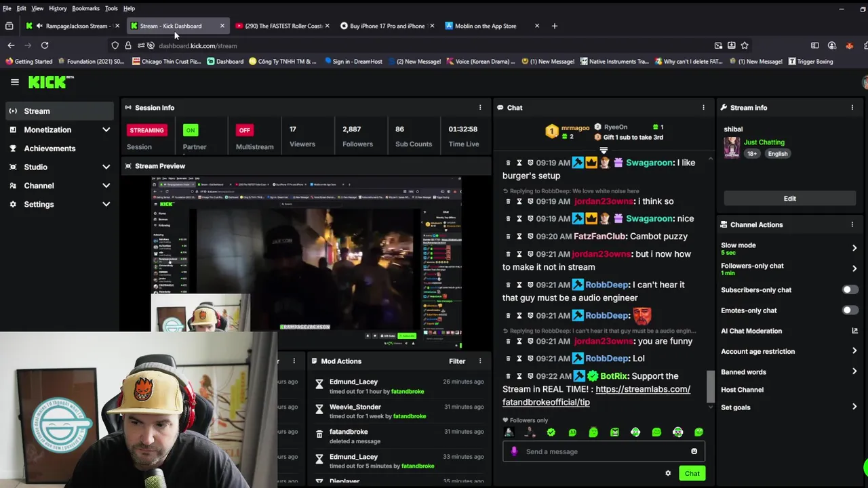This screenshot has width=868, height=488.
Task: Open Achievements in the left sidebar
Action: coord(60,148)
